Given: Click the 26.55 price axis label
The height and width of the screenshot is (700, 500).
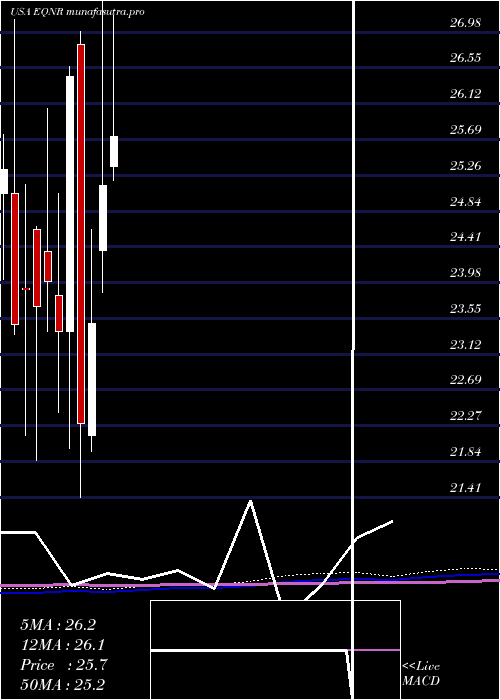Looking at the screenshot, I should tap(465, 58).
